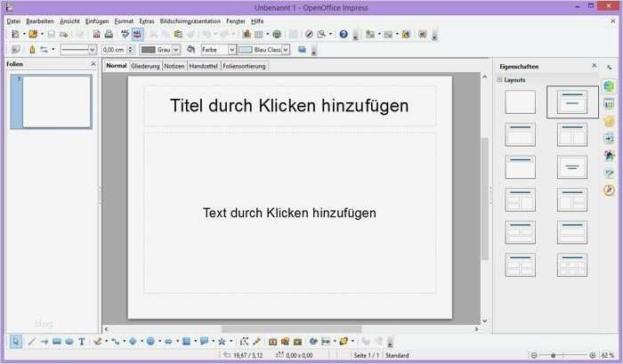623x364 pixels.
Task: Switch to the Notizen view tab
Action: tap(174, 66)
